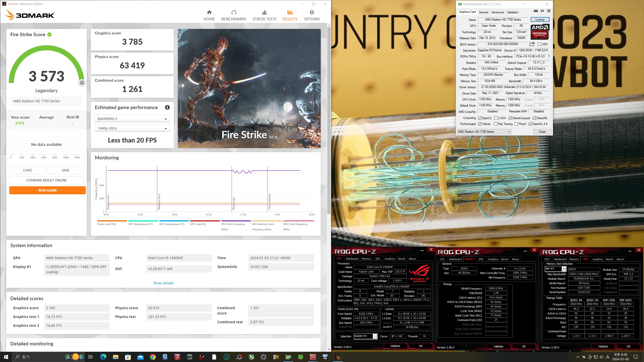Click the volume icon in system tray
Viewport: 644px width, 362px height.
coord(601,357)
